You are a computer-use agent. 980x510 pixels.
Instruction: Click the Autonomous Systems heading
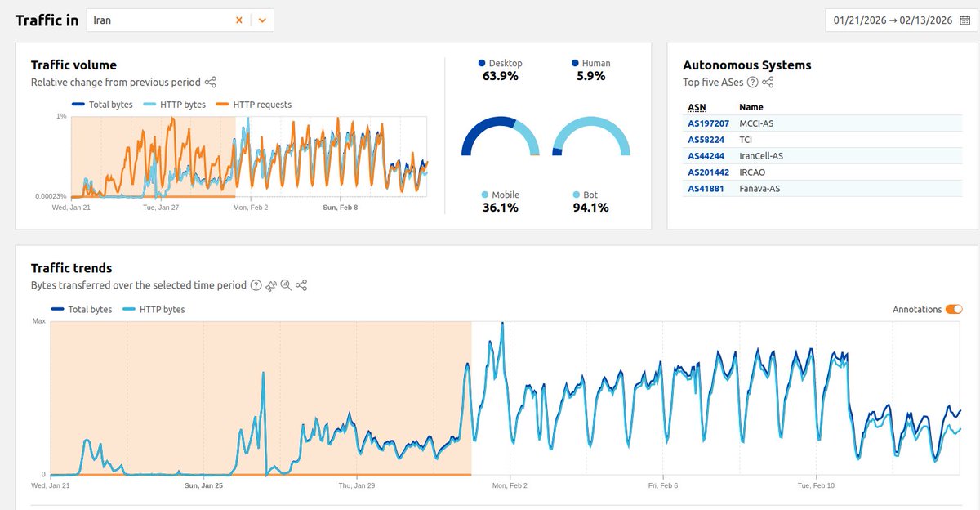tap(747, 65)
